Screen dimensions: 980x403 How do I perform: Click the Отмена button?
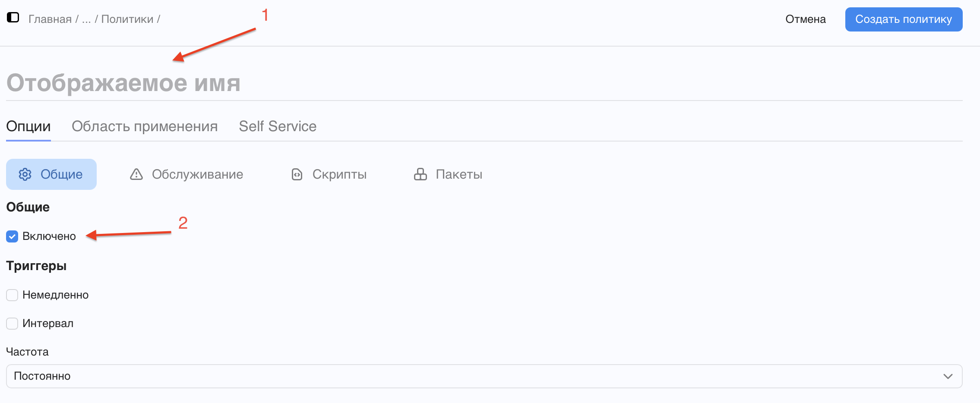coord(806,19)
